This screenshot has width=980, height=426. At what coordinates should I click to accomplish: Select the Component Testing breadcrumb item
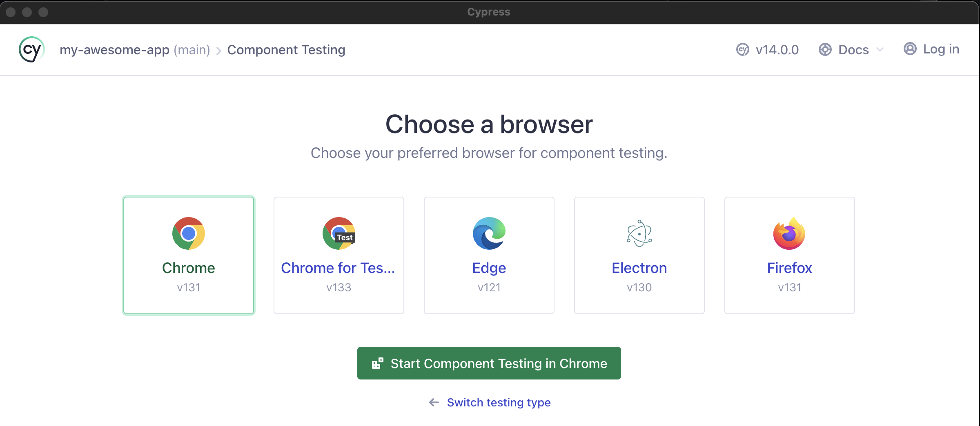286,49
